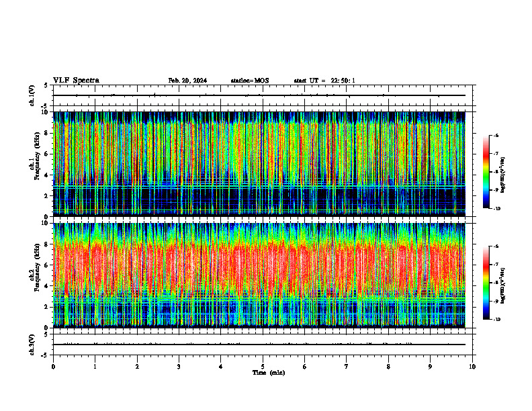
Task: Click the "-6" label on ch.2 colorbar
Action: click(x=495, y=246)
